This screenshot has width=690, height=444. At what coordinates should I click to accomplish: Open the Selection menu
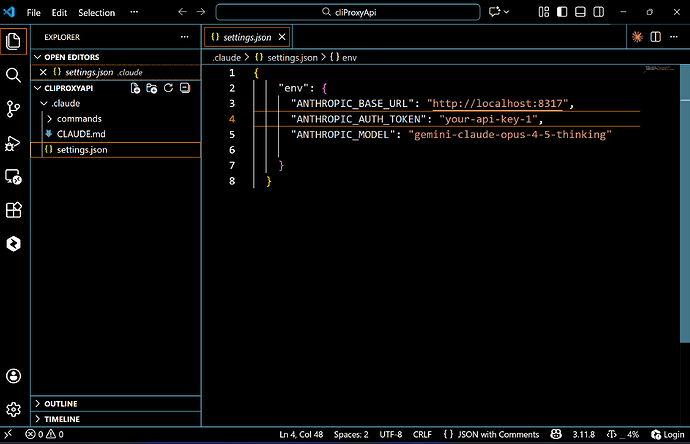tap(96, 12)
